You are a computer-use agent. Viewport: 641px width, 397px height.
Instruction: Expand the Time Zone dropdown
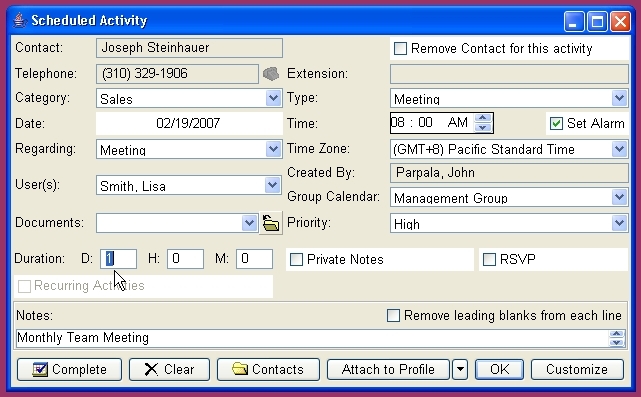(619, 149)
